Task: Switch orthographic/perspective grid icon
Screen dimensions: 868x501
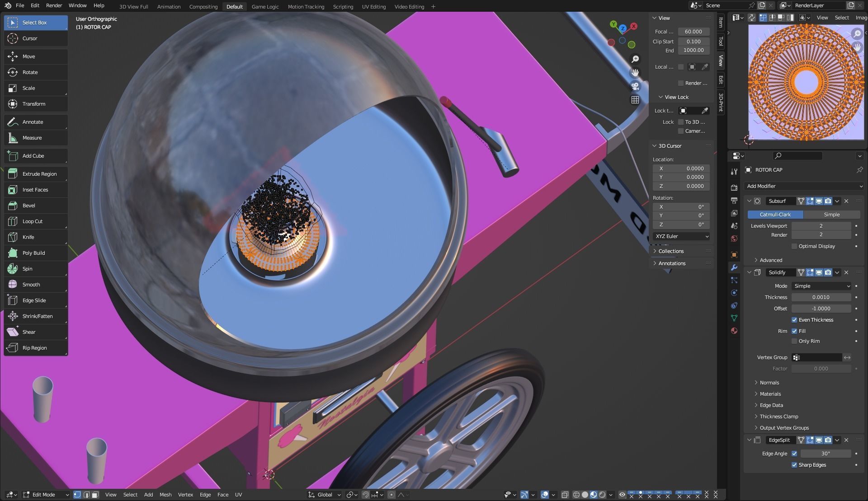Action: (x=635, y=100)
